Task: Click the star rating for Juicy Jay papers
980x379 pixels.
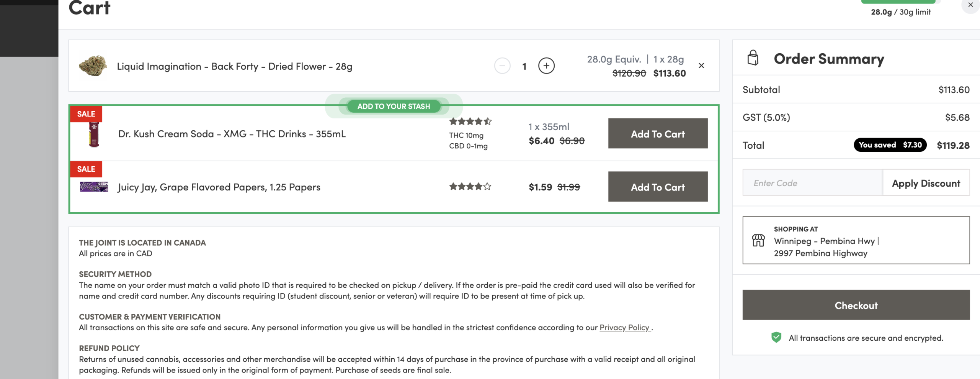Action: (x=470, y=187)
